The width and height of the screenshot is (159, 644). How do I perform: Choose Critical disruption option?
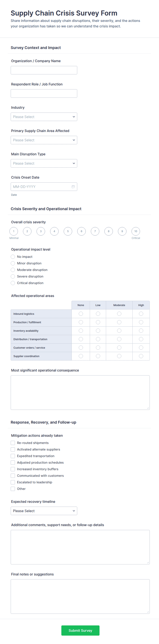click(x=13, y=283)
